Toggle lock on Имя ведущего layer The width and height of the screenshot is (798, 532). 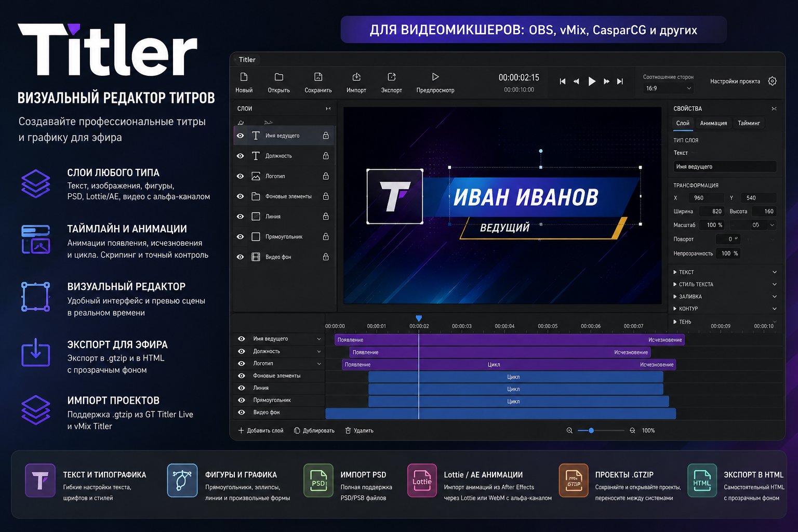tap(326, 136)
